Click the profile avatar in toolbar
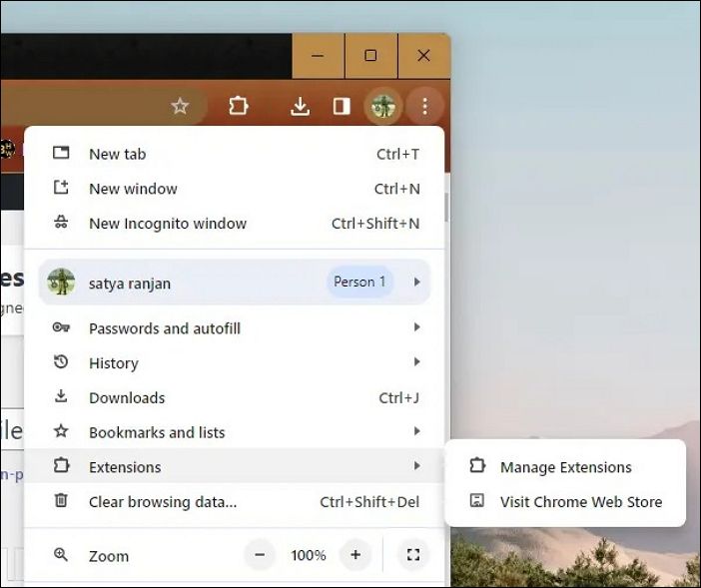Screen dimensions: 701x588 click(382, 106)
